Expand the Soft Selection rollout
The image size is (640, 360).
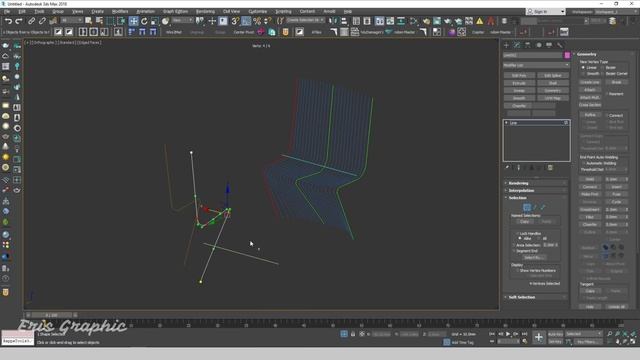tap(536, 297)
